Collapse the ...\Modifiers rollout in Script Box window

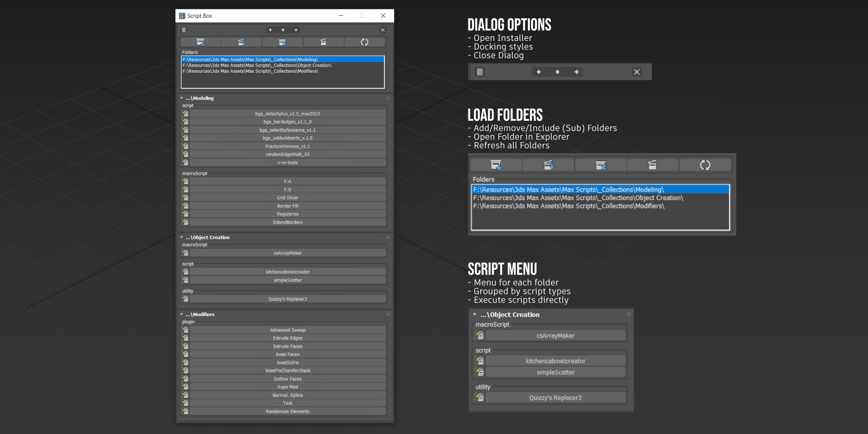(x=182, y=314)
